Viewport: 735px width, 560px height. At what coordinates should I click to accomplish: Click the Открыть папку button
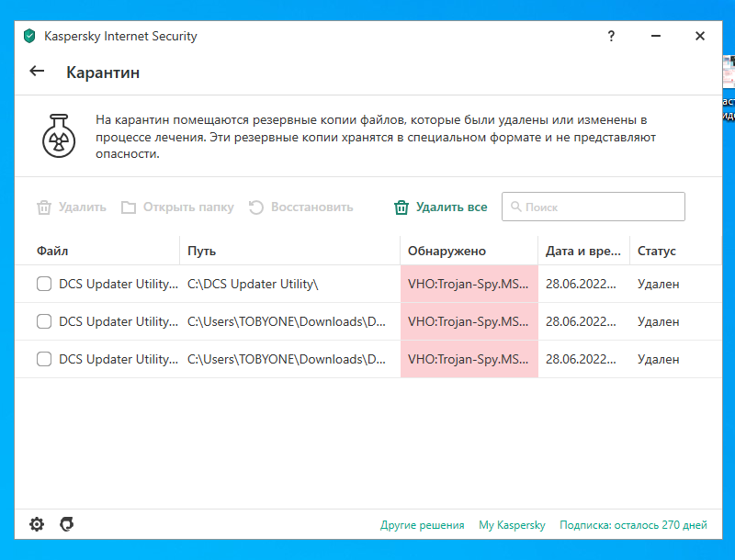pyautogui.click(x=177, y=207)
